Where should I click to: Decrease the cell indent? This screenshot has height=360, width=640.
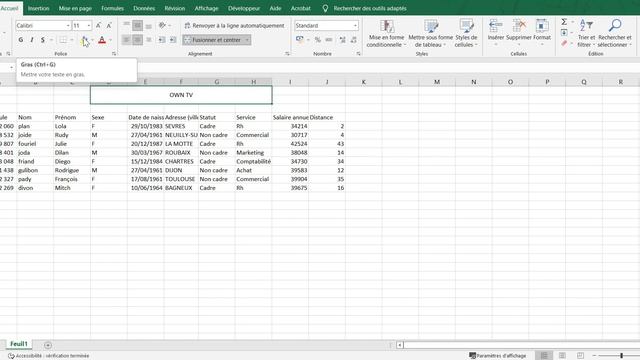[162, 40]
